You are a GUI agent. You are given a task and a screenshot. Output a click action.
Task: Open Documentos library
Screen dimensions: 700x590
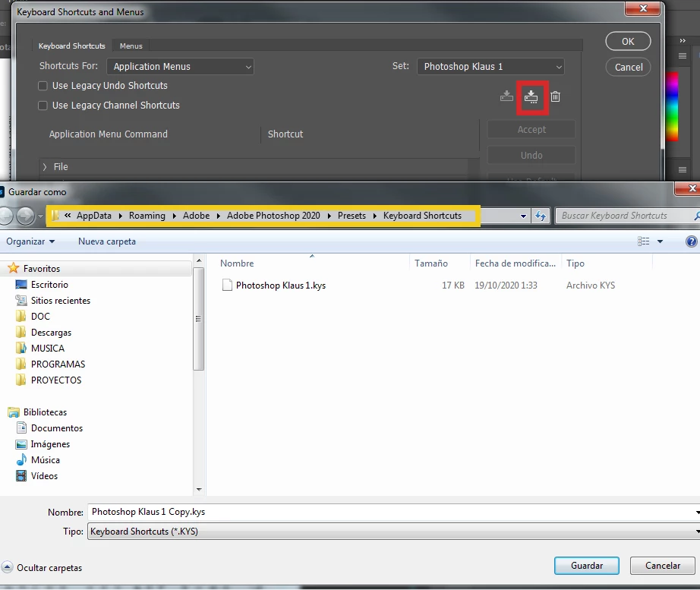57,428
